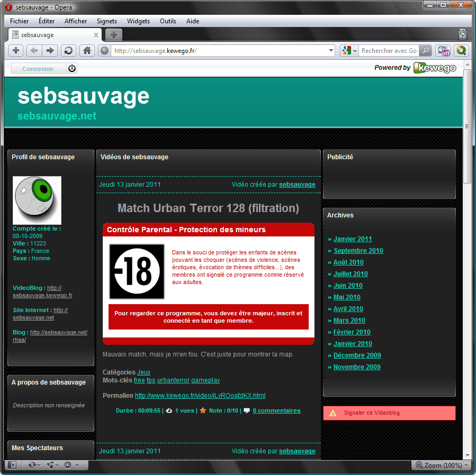Click the sebsauvage eyeball avatar
476x475 pixels.
37,200
